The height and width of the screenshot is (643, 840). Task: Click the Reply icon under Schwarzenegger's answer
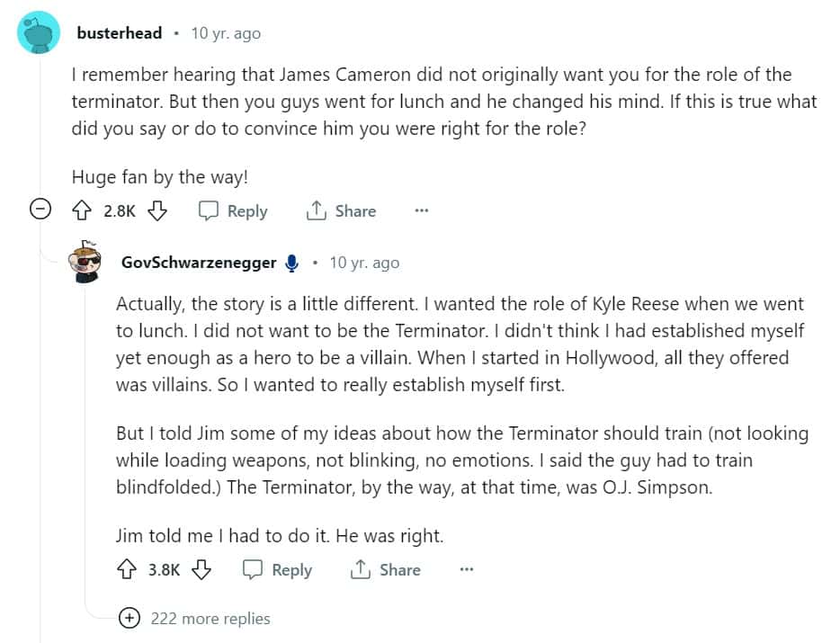click(x=255, y=569)
